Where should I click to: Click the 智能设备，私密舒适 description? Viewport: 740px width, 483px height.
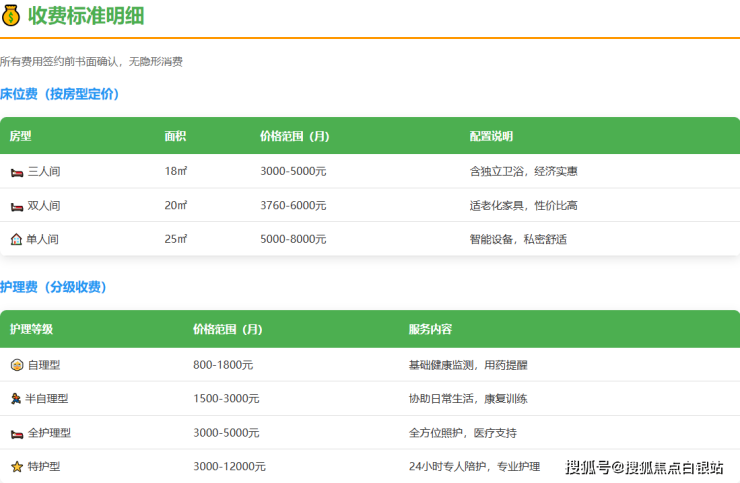(518, 239)
